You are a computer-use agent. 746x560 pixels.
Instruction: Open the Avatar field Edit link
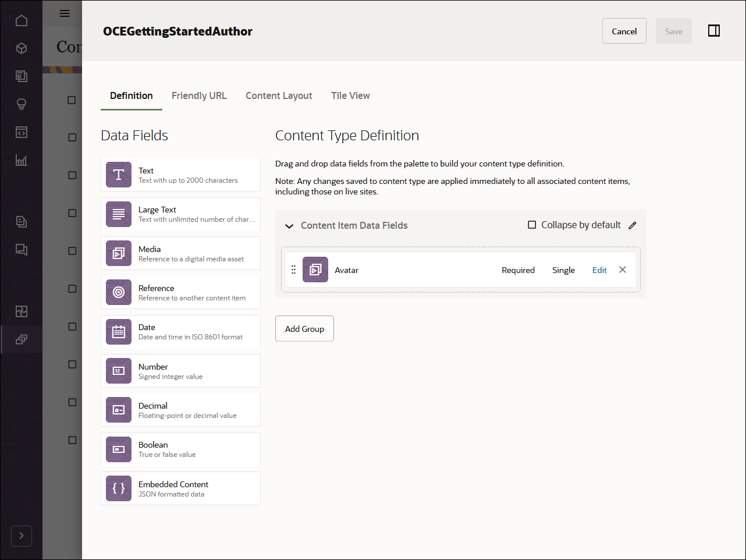coord(599,270)
